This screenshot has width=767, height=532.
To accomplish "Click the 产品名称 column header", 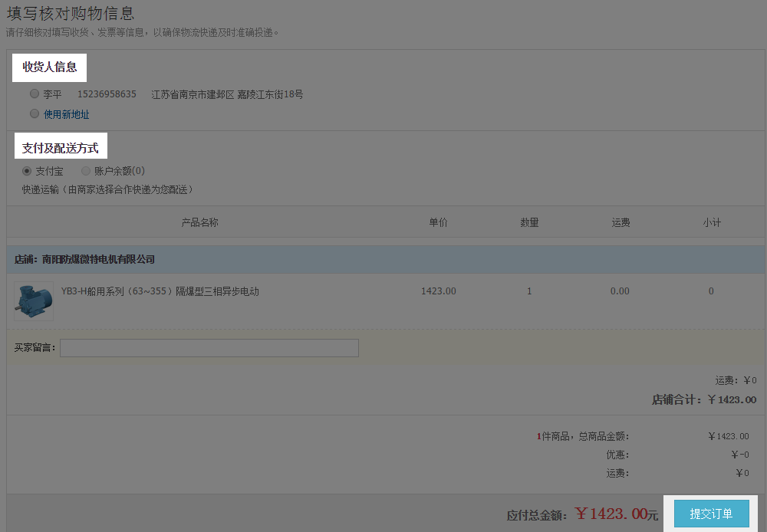I will pos(199,222).
